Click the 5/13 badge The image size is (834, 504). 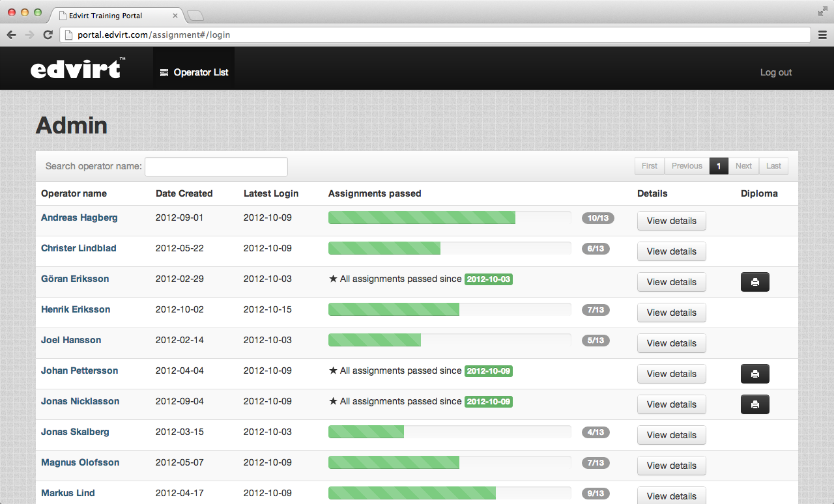(596, 341)
